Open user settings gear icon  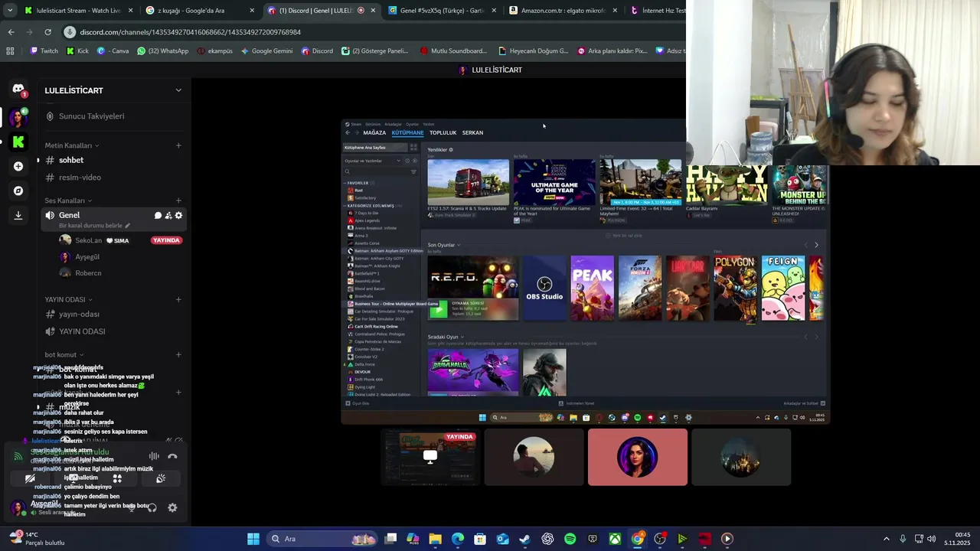point(172,507)
